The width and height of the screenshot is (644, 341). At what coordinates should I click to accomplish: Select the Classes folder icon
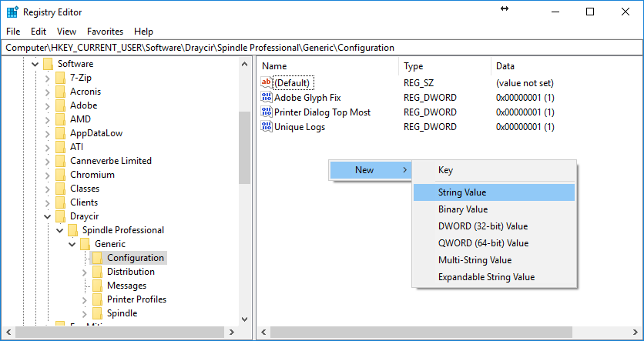click(60, 189)
